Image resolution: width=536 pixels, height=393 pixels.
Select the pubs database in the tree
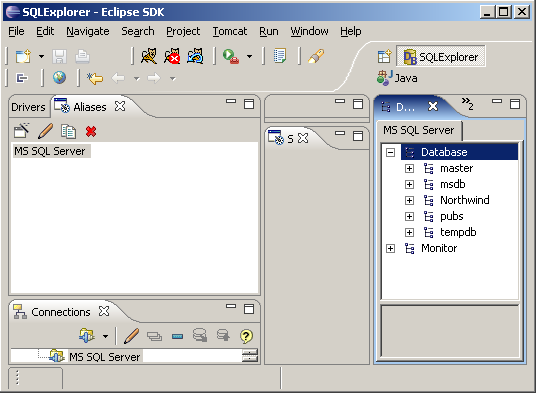tap(452, 216)
